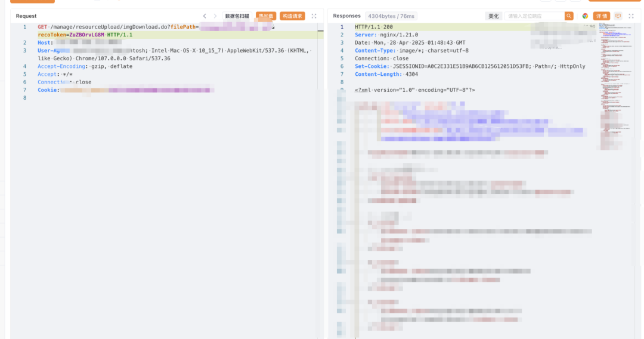Image resolution: width=644 pixels, height=339 pixels.
Task: Click the Set-Cookie JSESSIONID header line
Action: [470, 67]
